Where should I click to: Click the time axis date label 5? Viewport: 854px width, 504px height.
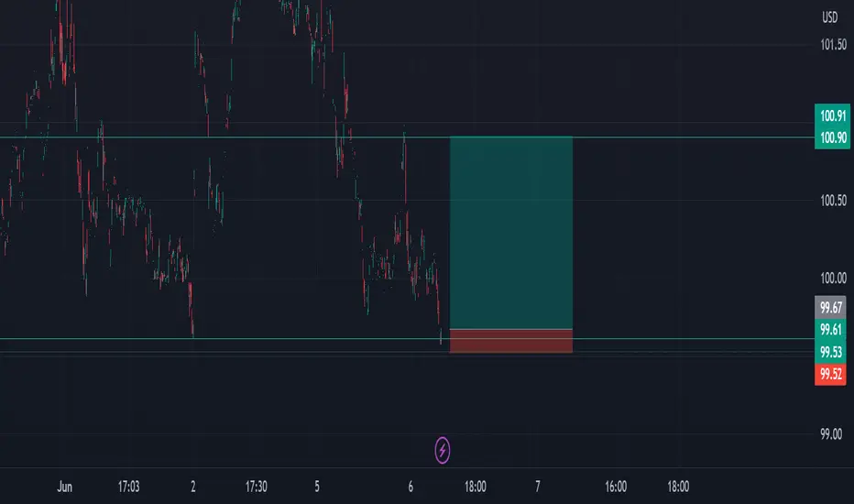317,487
